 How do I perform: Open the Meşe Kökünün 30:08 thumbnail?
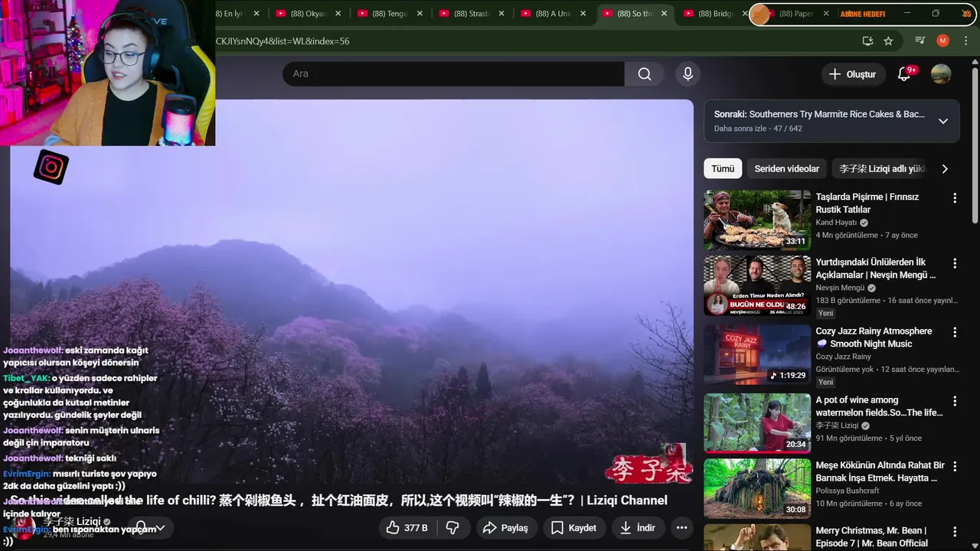pyautogui.click(x=757, y=488)
